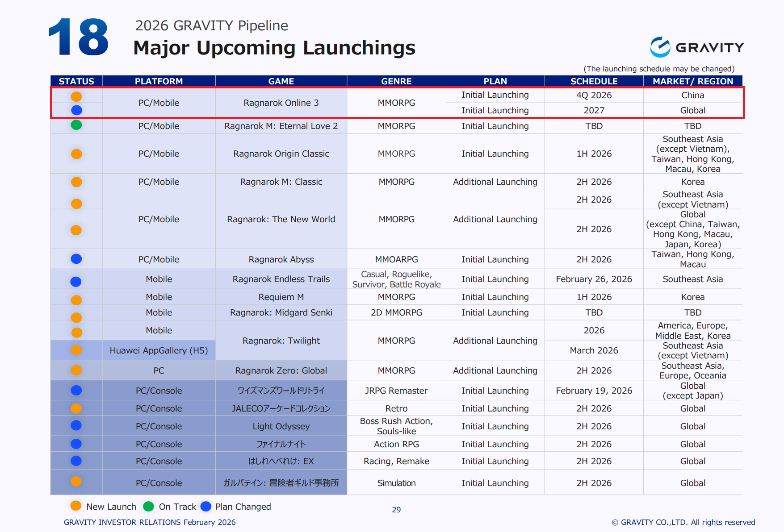Click the green status dot for Eternal Love 2
Viewport: 784px width, 532px height.
click(x=76, y=125)
